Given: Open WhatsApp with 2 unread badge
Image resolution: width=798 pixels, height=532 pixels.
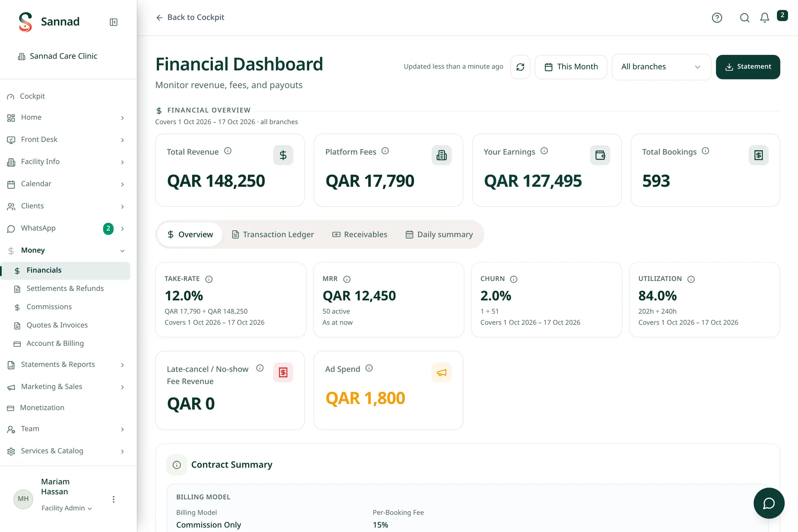Looking at the screenshot, I should pos(65,229).
